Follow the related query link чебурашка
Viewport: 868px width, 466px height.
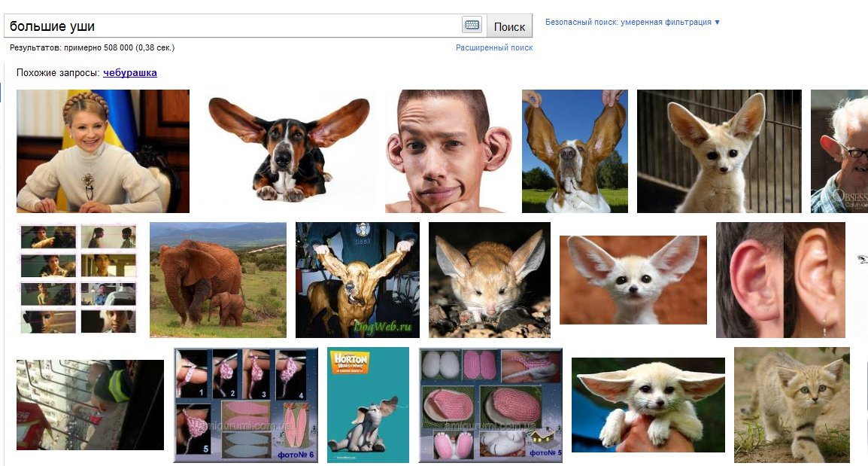(x=130, y=73)
